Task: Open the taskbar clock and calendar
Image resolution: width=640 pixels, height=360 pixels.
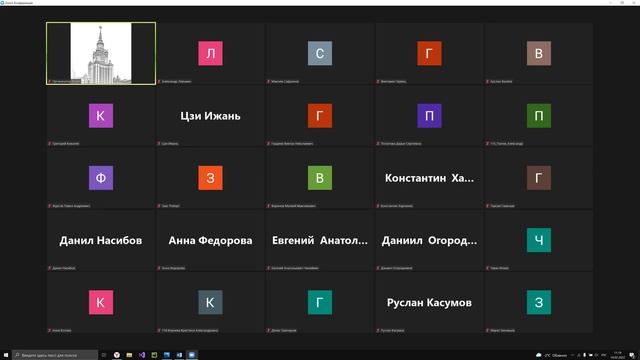Action: point(618,355)
